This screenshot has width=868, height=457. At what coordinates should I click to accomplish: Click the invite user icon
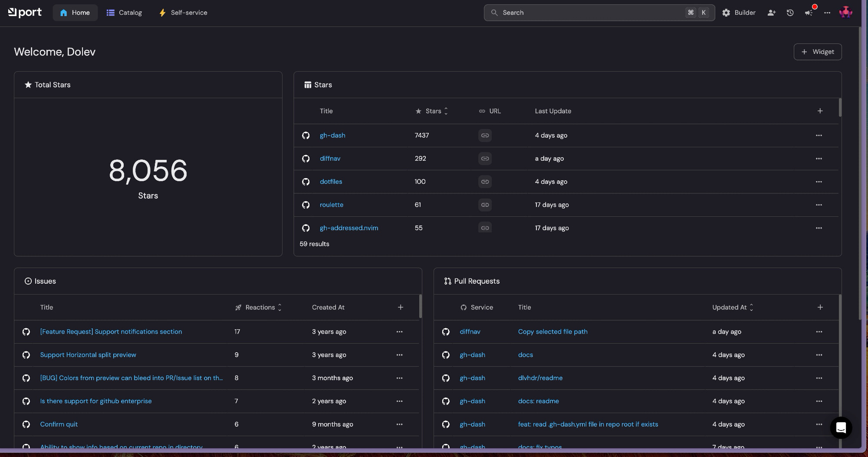[771, 13]
